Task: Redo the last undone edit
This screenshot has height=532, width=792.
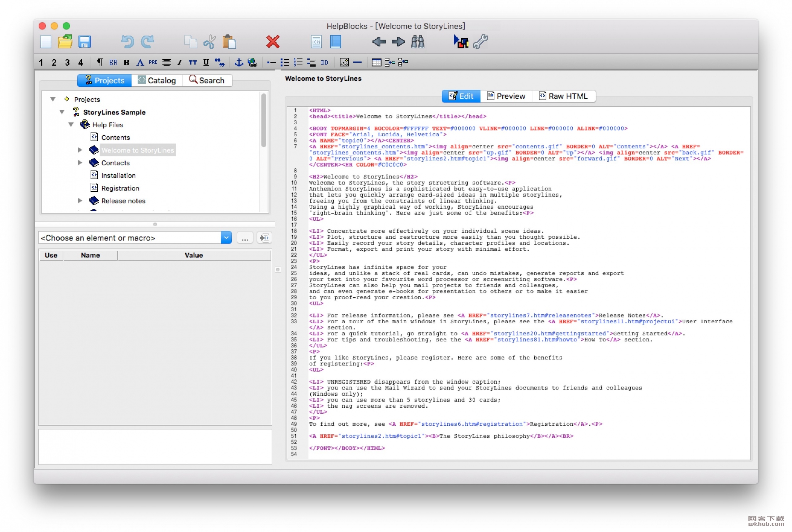Action: point(148,42)
